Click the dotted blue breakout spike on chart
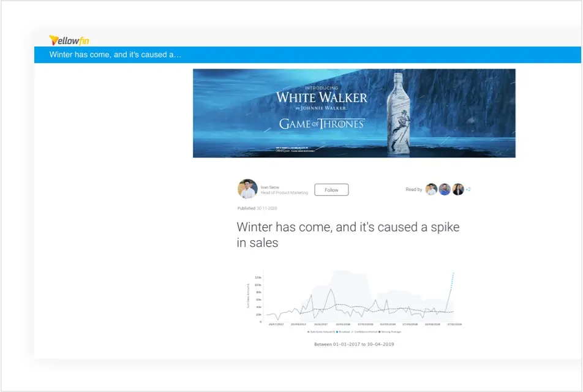583x392 pixels. pos(452,281)
